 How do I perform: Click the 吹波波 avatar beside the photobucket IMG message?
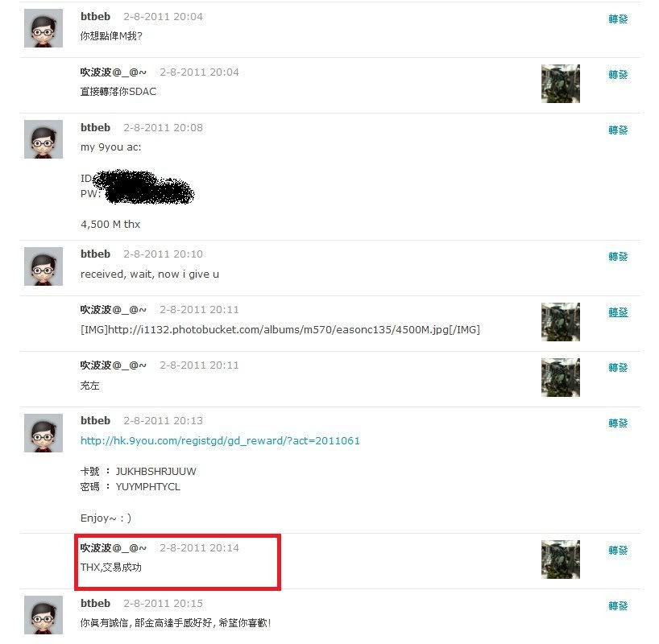coord(560,322)
